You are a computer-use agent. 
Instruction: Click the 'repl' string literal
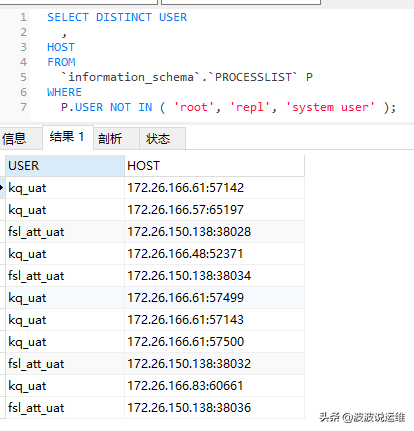pyautogui.click(x=250, y=107)
